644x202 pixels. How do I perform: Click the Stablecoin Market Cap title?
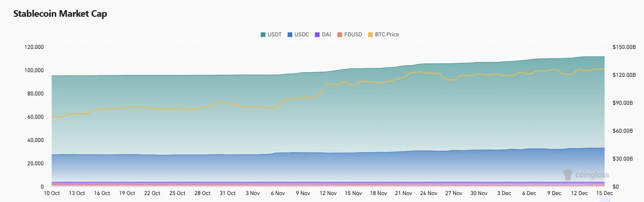(60, 14)
